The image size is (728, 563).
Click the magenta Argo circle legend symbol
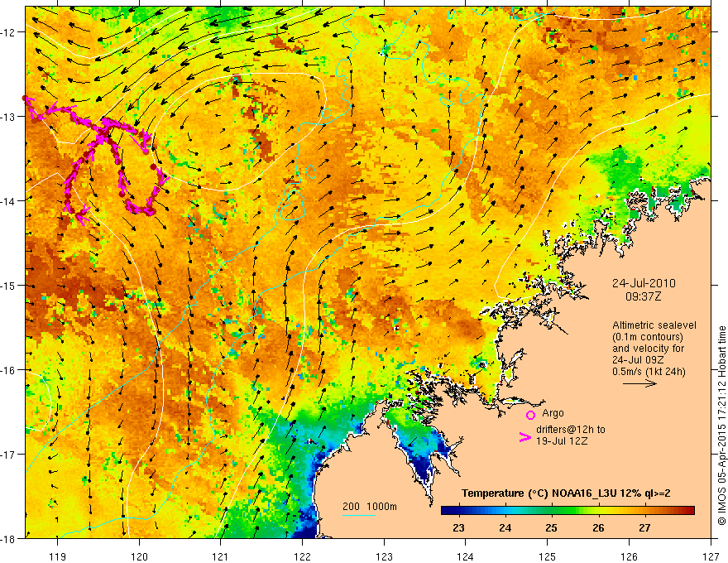point(530,416)
